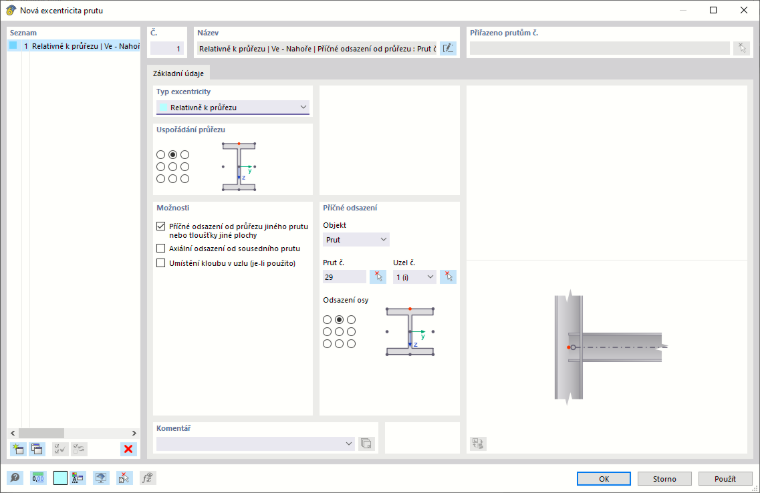Click the cyan swatch beside list item 1

14,46
